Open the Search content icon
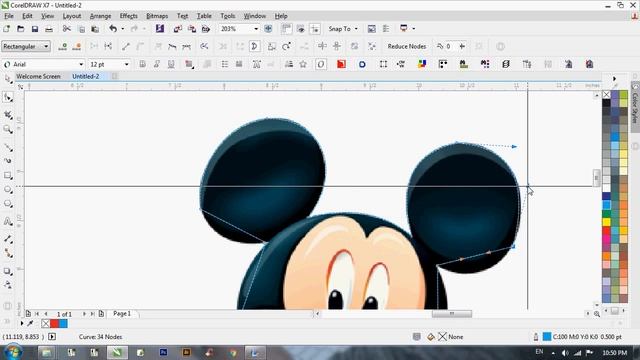The height and width of the screenshot is (360, 640). (160, 29)
